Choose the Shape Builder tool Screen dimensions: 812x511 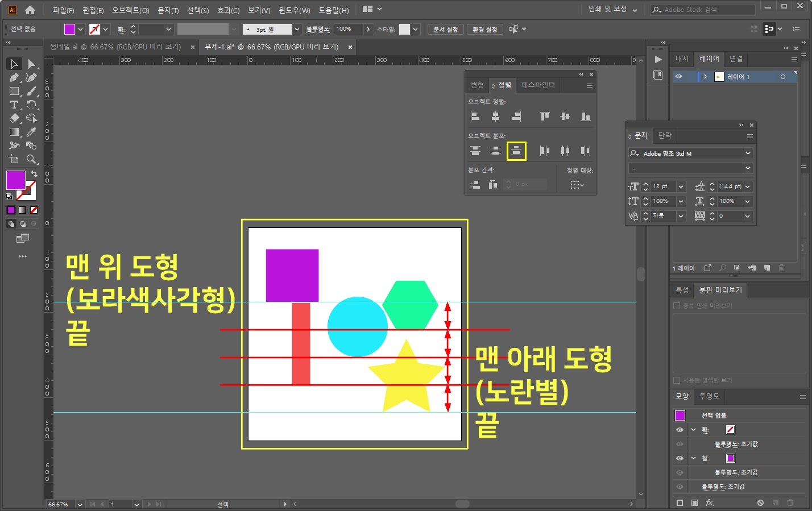32,118
